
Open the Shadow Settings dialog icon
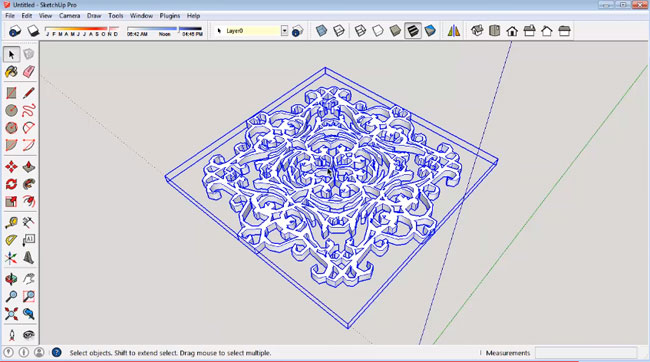point(15,31)
